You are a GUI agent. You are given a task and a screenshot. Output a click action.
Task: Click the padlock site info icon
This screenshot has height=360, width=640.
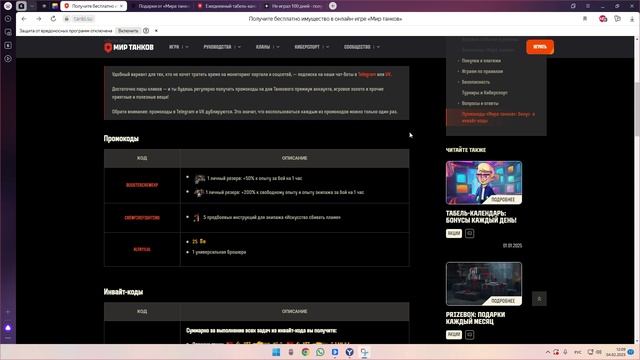coord(67,19)
